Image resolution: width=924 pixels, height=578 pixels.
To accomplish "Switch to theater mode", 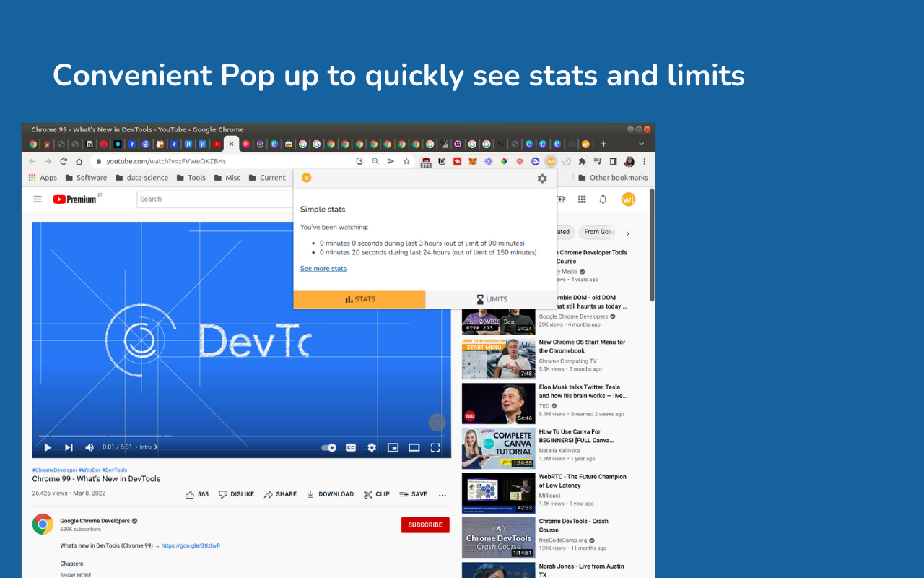I will pyautogui.click(x=414, y=447).
